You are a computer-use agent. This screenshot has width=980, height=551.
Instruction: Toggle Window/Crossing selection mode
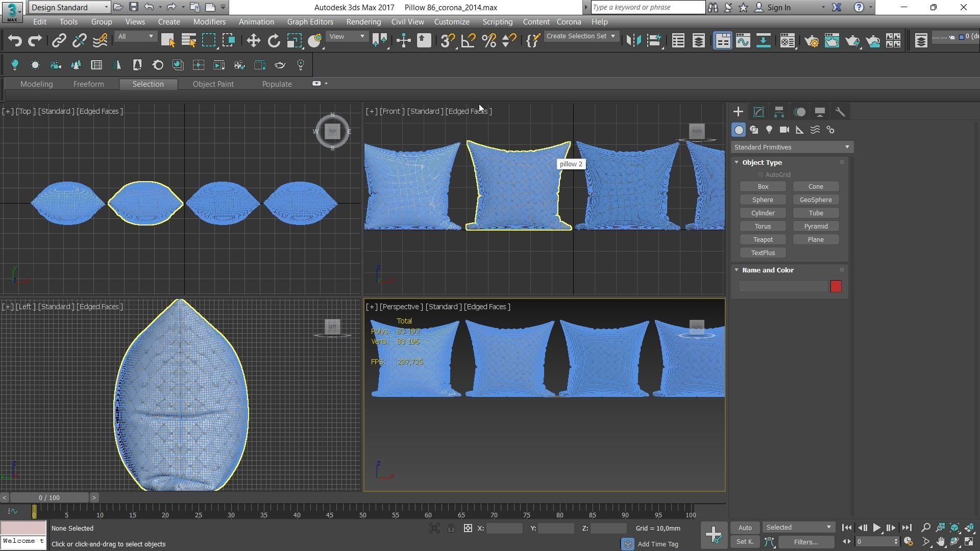pyautogui.click(x=229, y=41)
